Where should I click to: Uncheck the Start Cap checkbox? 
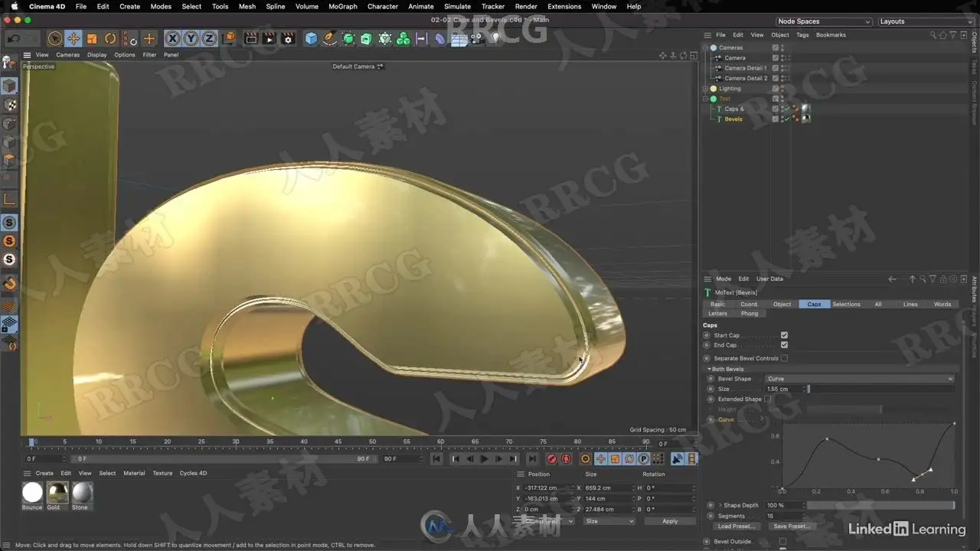784,335
